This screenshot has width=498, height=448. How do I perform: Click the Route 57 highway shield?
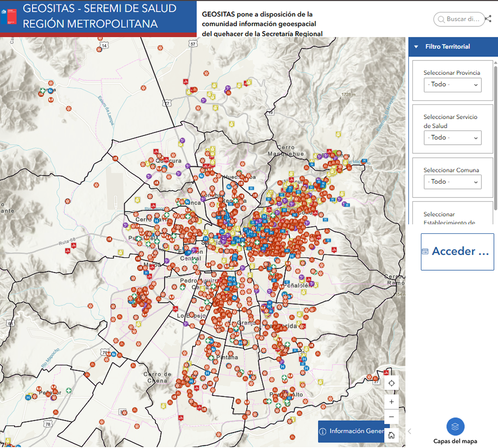click(x=193, y=44)
